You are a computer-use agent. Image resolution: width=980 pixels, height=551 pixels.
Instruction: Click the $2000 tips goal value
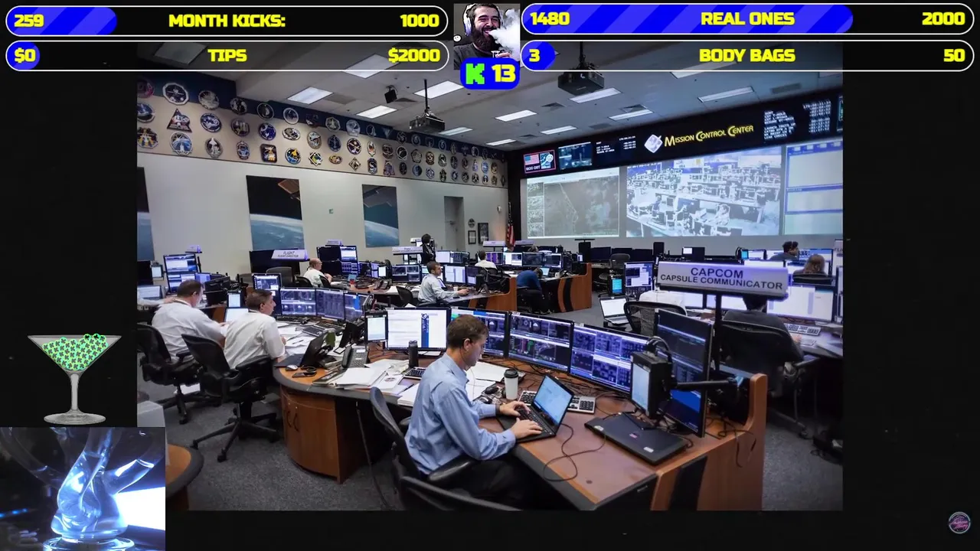coord(414,55)
